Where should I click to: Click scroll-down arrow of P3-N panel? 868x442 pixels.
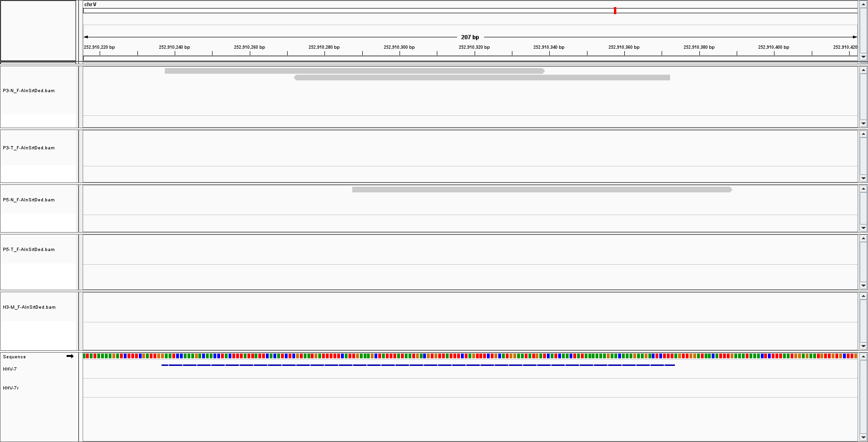863,123
